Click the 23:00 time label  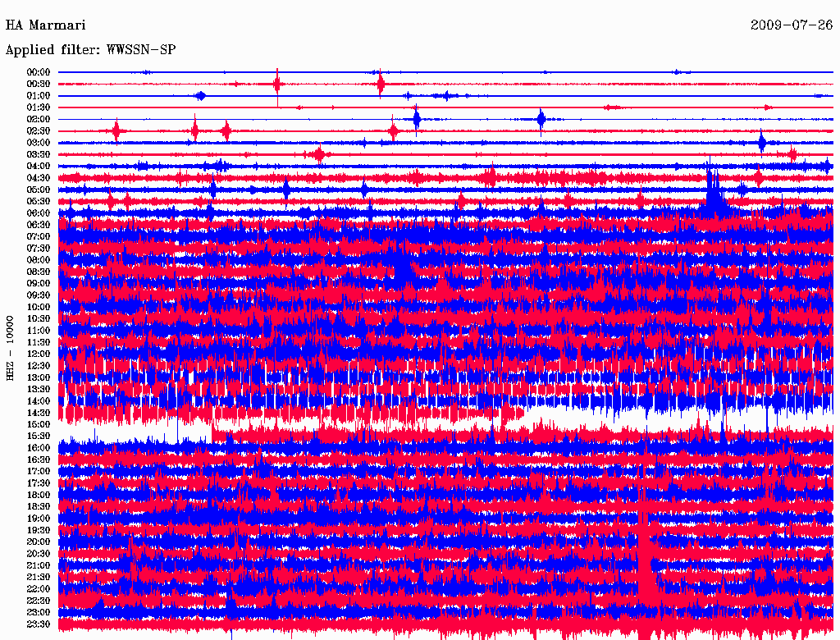[39, 613]
